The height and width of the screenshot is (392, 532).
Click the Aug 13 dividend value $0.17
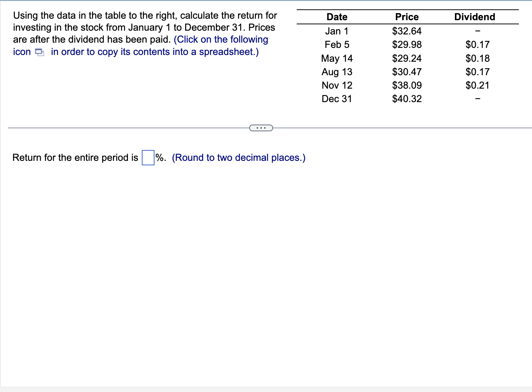click(x=477, y=72)
